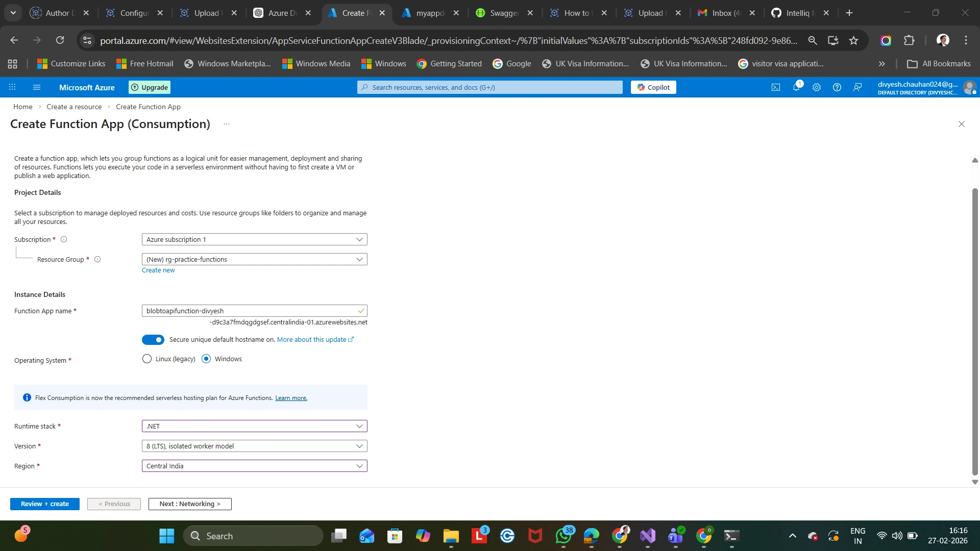Go back to the previous page in browser

(x=14, y=40)
